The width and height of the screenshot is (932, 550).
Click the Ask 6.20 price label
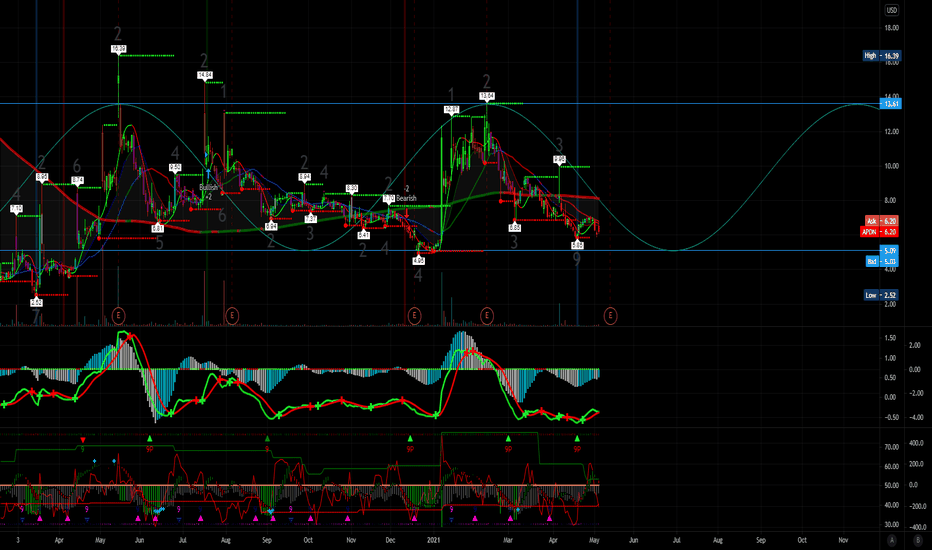pyautogui.click(x=881, y=221)
